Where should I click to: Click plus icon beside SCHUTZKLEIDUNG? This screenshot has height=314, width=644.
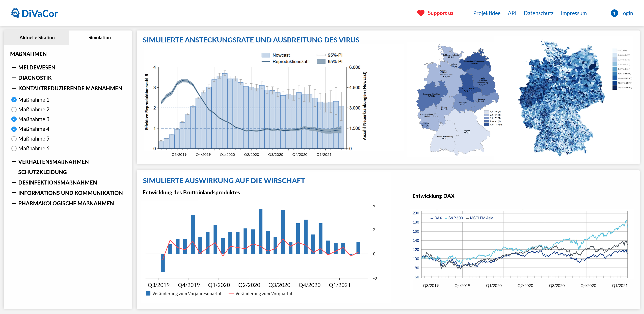(x=14, y=172)
